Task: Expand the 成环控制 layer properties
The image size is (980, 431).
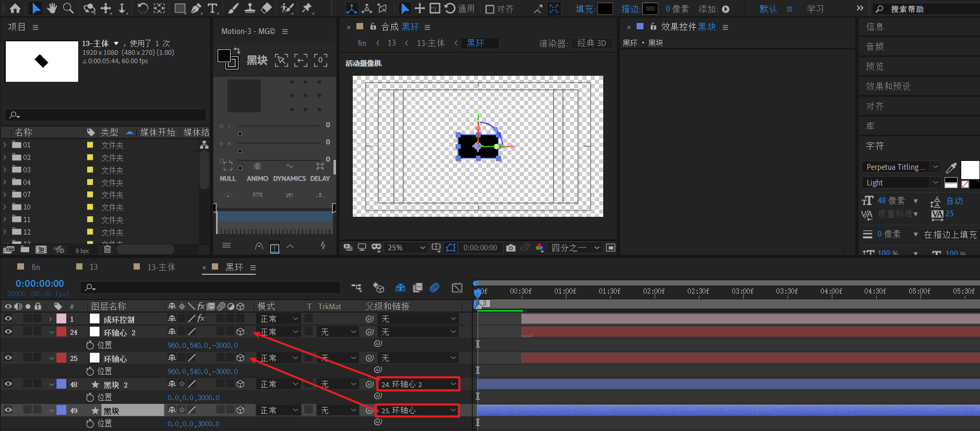Action: coord(50,319)
